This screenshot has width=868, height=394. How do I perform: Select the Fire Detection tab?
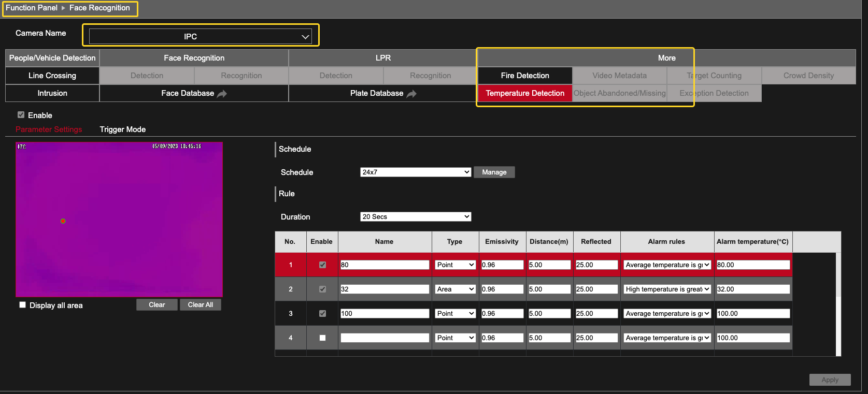(x=525, y=76)
